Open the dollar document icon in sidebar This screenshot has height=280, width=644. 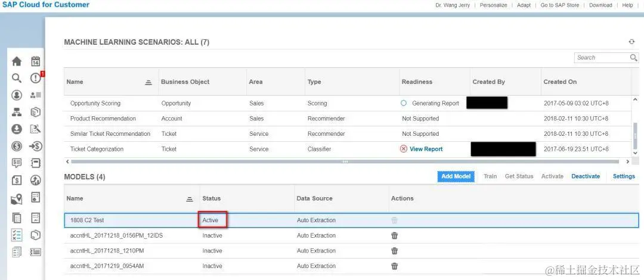tap(17, 181)
